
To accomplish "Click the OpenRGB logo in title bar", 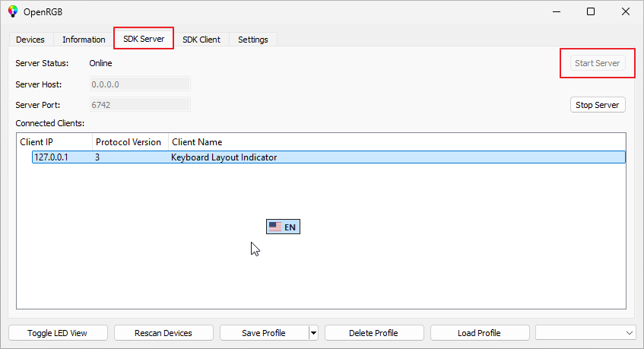I will 13,11.
